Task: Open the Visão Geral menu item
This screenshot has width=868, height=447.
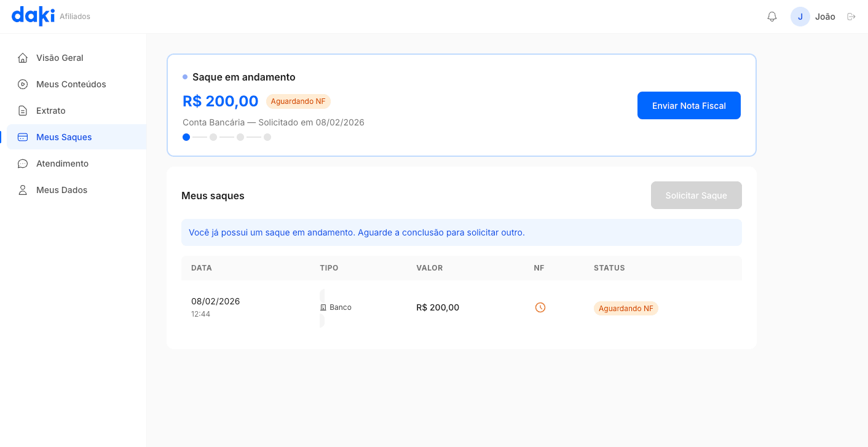Action: pyautogui.click(x=76, y=58)
